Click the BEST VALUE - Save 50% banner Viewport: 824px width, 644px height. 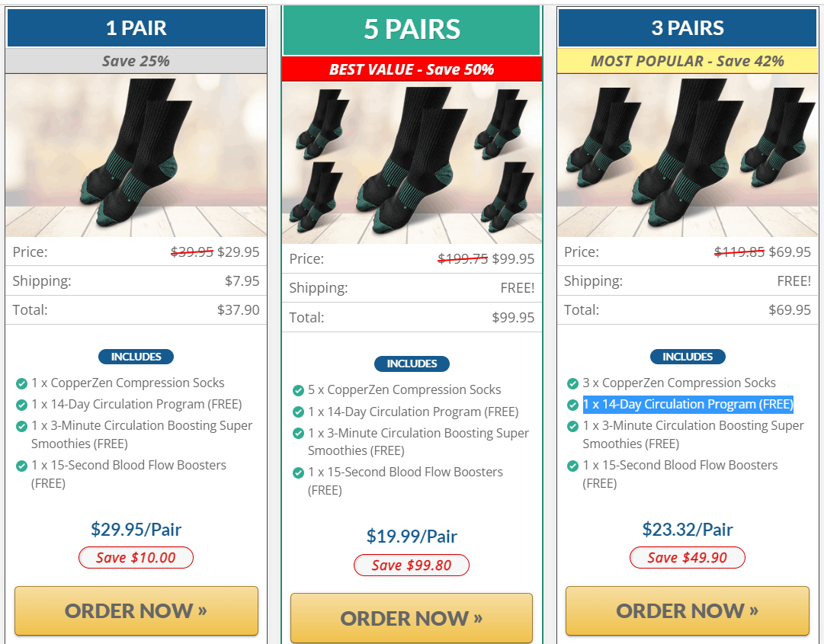point(412,68)
